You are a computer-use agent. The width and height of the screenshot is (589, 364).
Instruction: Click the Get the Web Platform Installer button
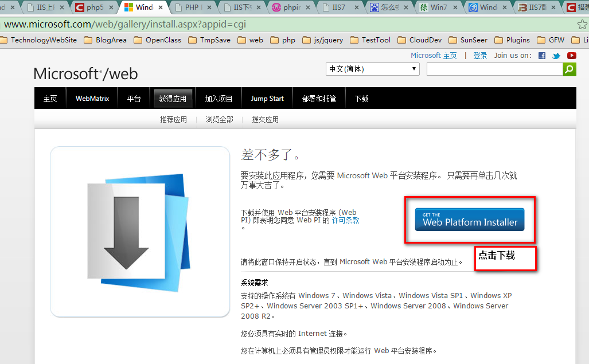[469, 220]
